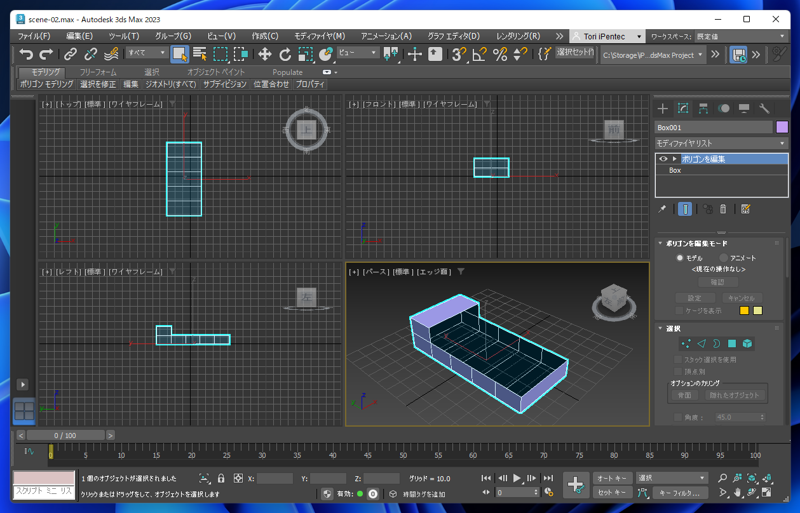Switch to the フリーフォーム ribbon tab
The height and width of the screenshot is (513, 800).
coord(98,72)
